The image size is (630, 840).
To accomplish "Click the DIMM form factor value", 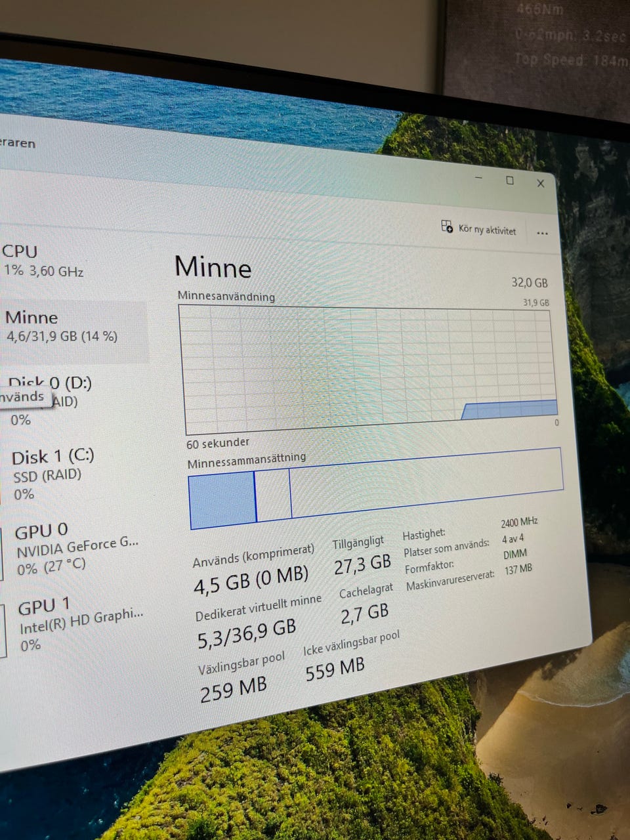I will point(515,555).
